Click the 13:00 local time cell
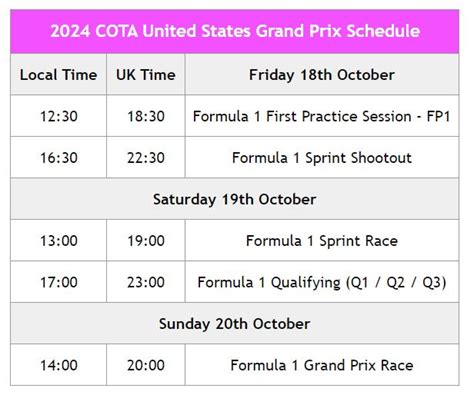474x395 pixels. (59, 241)
